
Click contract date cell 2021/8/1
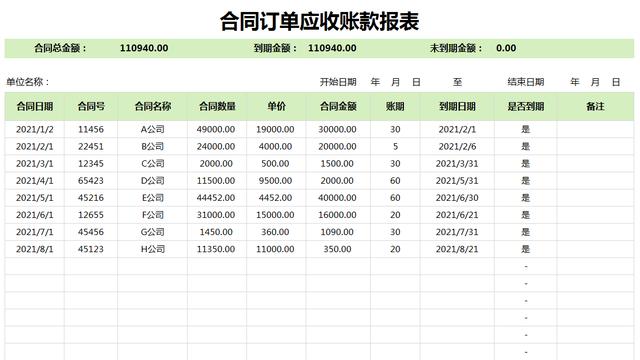coord(35,249)
